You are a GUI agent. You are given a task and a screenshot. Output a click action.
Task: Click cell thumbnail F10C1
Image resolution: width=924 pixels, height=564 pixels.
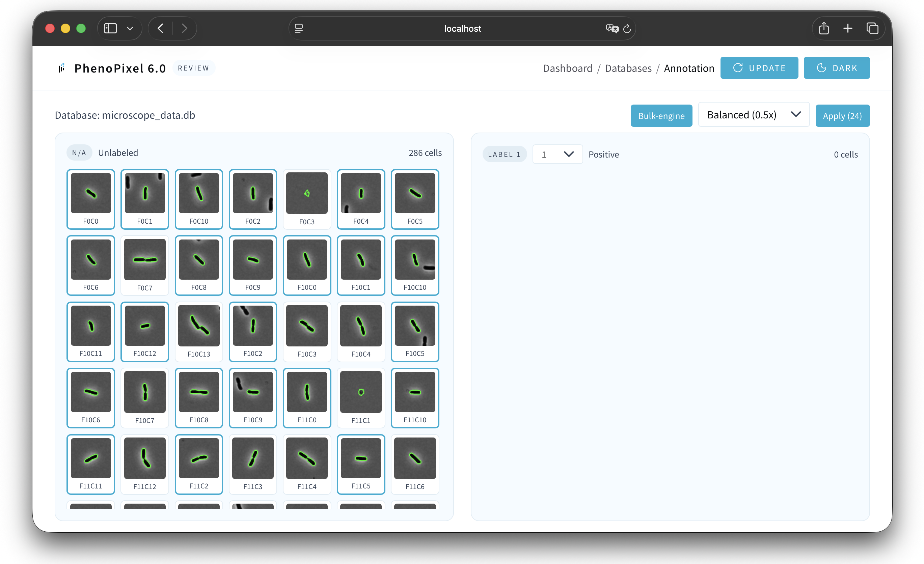(361, 259)
